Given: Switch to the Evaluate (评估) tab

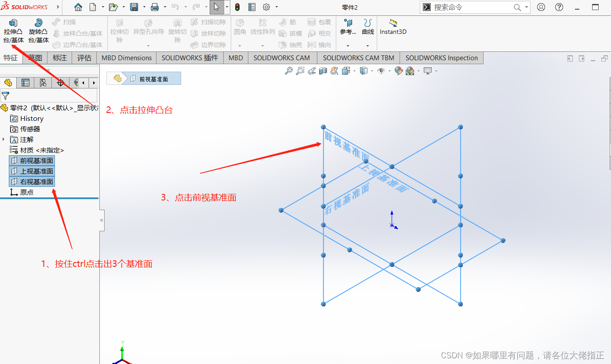Looking at the screenshot, I should click(x=84, y=58).
